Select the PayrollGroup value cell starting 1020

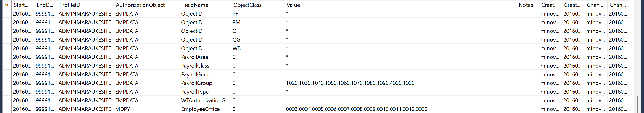[x=350, y=83]
